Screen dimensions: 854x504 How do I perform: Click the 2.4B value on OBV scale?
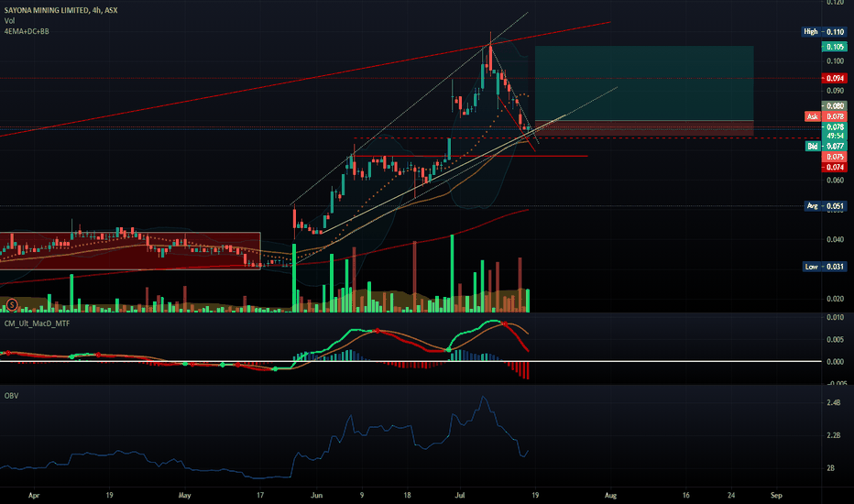tap(833, 402)
